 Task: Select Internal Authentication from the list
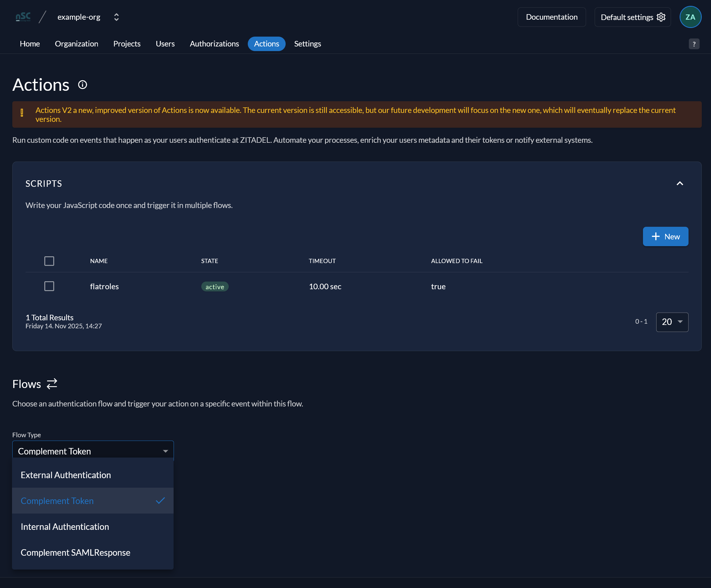coord(93,527)
